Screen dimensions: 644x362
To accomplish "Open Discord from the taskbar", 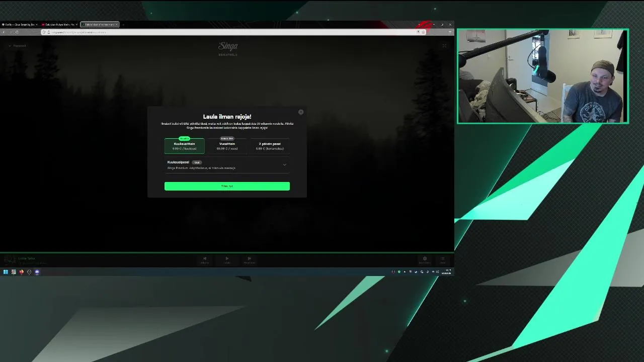I will click(37, 272).
